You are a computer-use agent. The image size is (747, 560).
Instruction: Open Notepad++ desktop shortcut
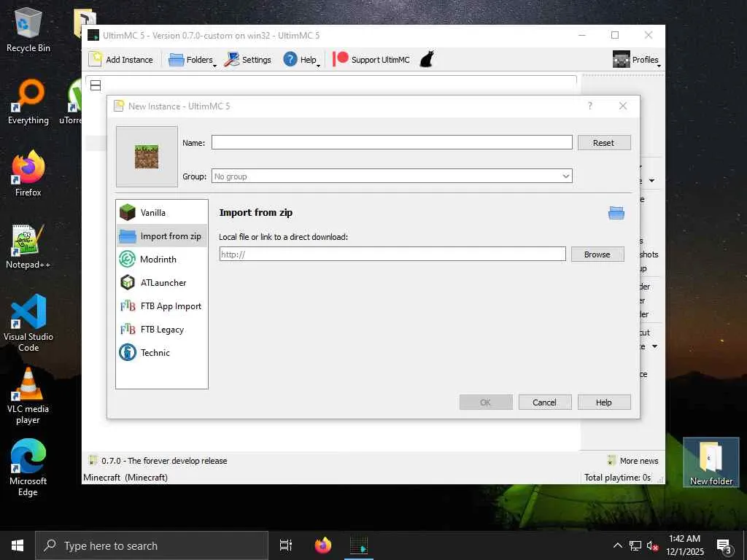pos(28,246)
